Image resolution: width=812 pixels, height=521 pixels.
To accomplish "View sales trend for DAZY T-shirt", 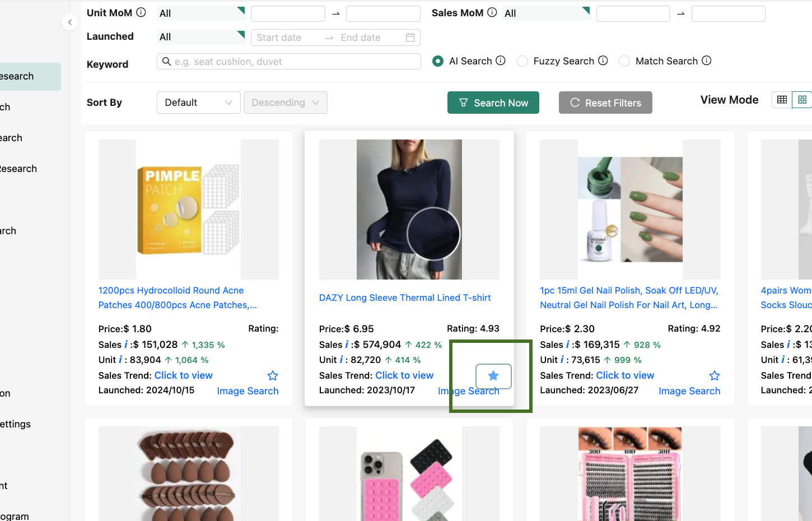I will pyautogui.click(x=404, y=375).
